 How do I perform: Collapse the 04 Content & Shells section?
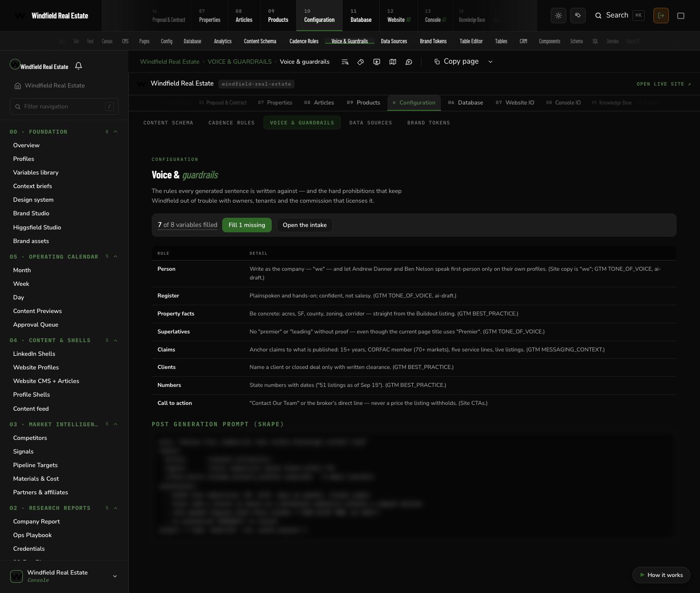(116, 340)
